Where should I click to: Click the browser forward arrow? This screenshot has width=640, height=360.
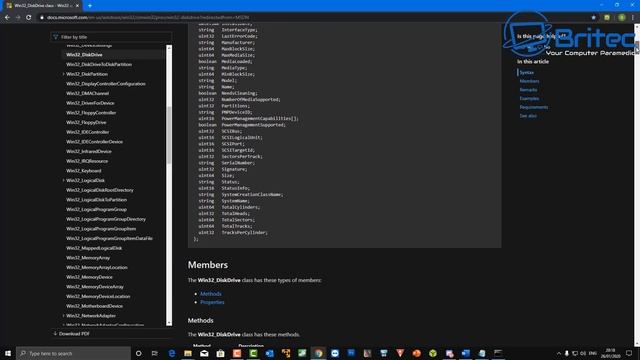(18, 18)
